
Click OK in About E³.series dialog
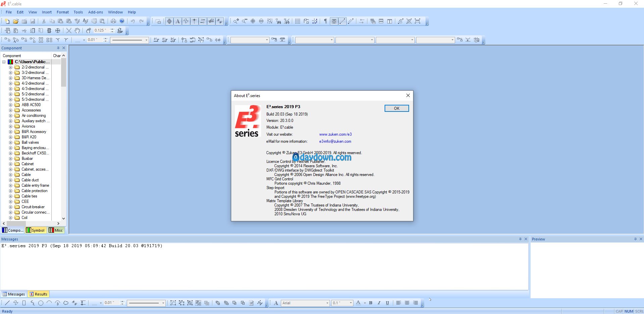397,108
